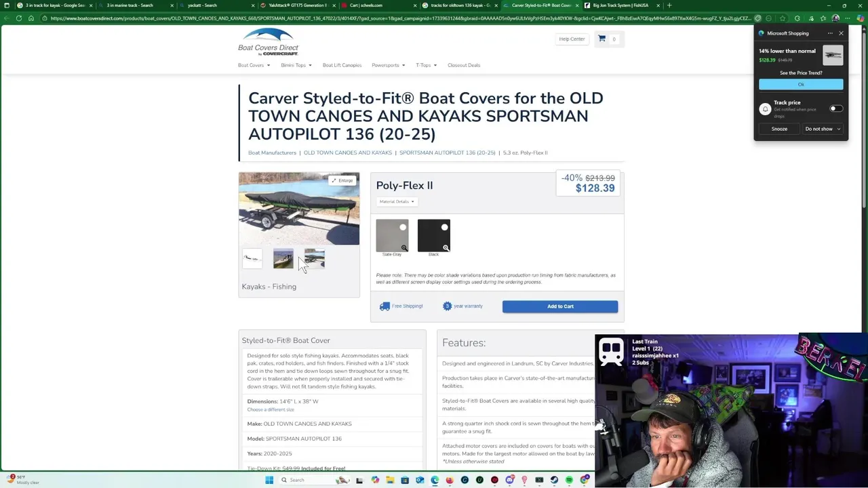Open Chrome from the taskbar
Viewport: 868px width, 488px height.
coord(584,480)
